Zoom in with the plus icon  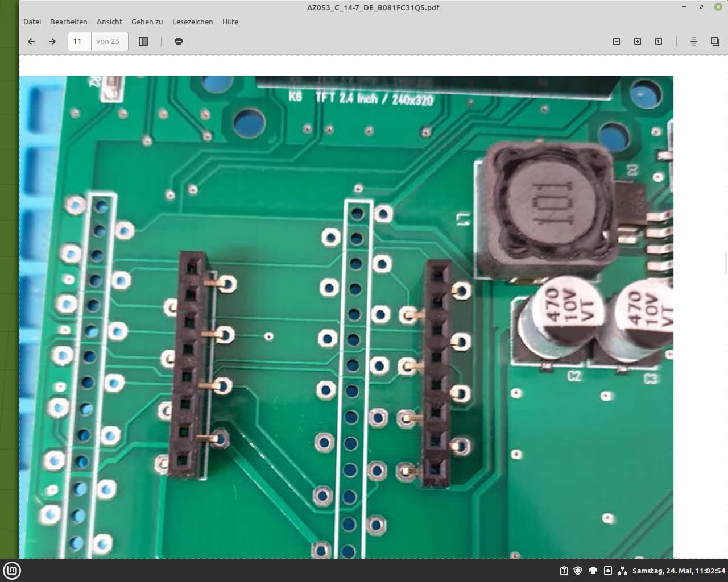638,41
